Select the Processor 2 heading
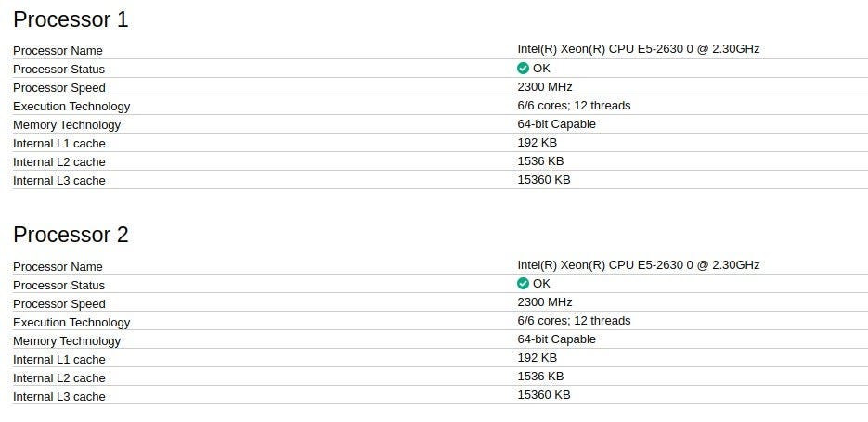The height and width of the screenshot is (422, 868). pos(71,235)
